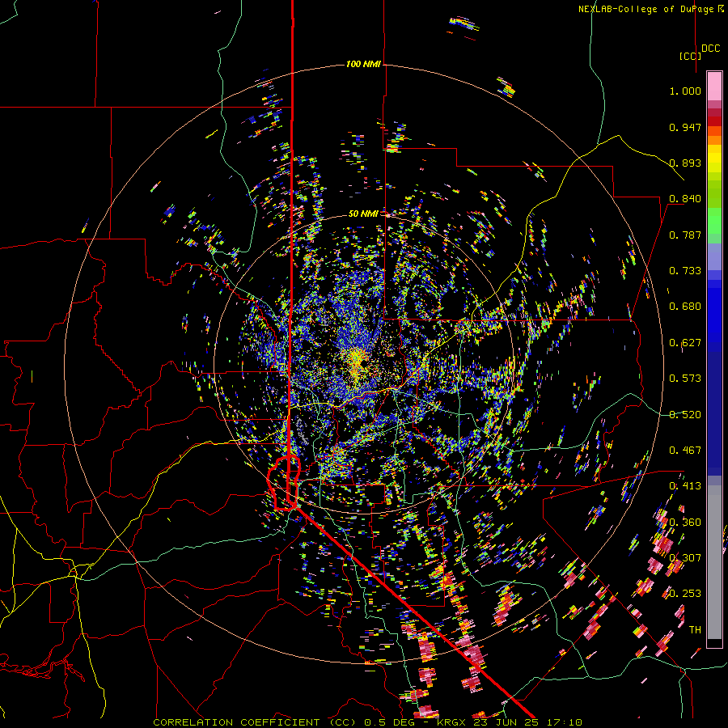
Task: Click the 0.360 legend value
Action: [x=685, y=523]
